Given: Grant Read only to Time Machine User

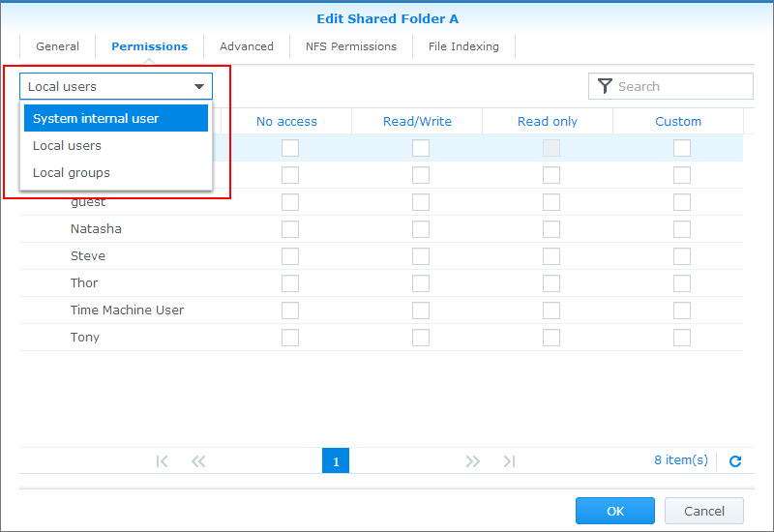Looking at the screenshot, I should click(x=551, y=310).
